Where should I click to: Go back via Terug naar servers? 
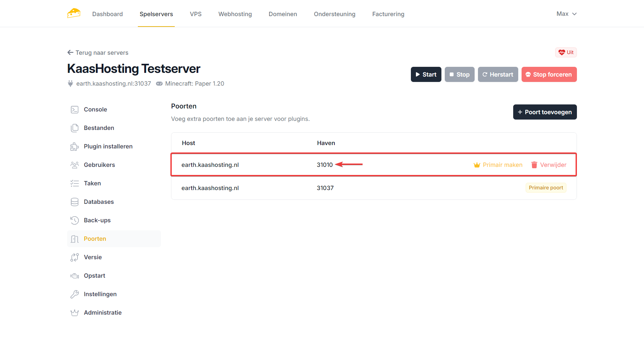tap(98, 53)
